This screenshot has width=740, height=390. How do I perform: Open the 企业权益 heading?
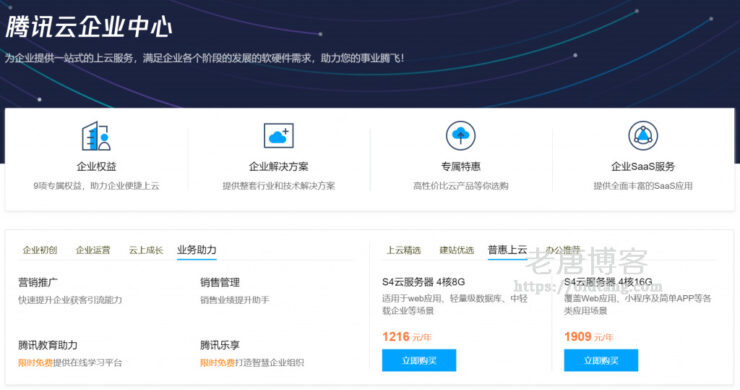coord(96,166)
